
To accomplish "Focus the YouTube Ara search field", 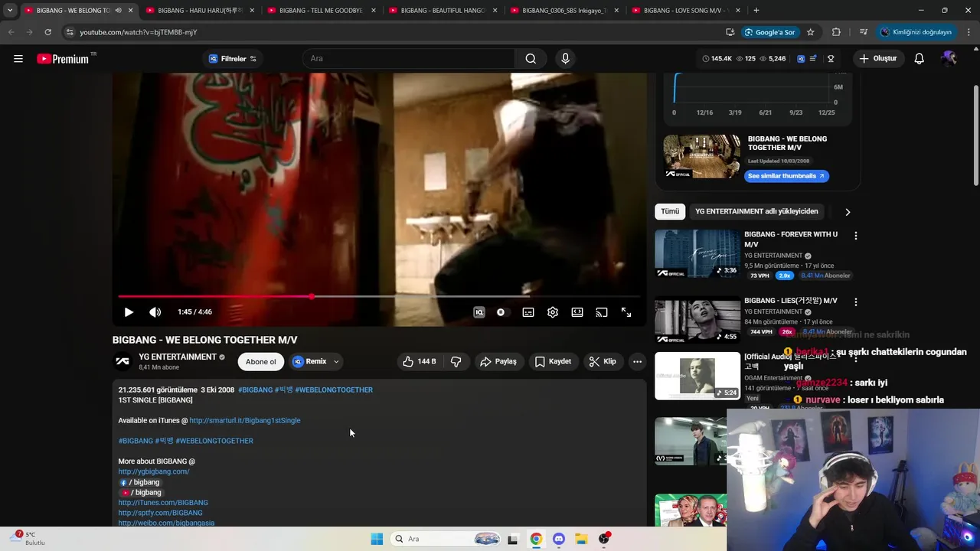I will [x=409, y=59].
